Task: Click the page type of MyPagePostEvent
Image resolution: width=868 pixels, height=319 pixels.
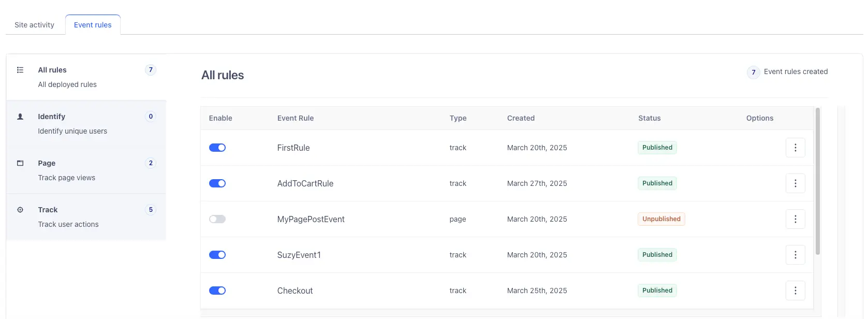Action: pos(458,219)
